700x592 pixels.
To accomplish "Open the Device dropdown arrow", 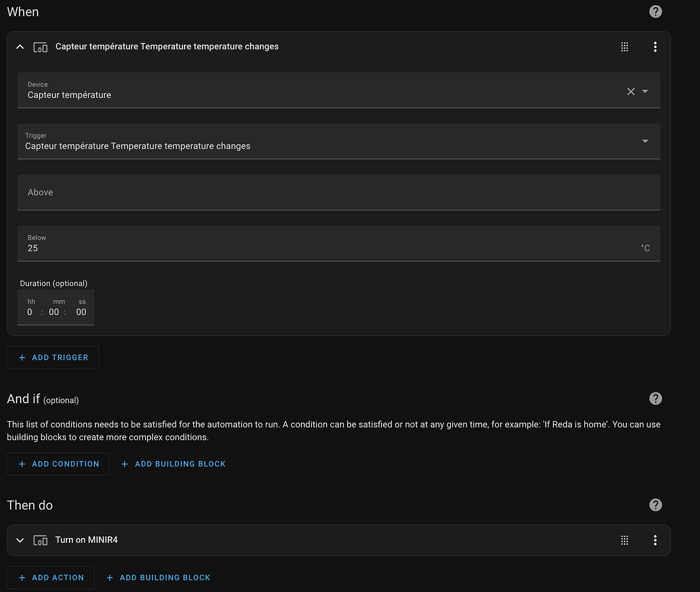I will coord(645,91).
